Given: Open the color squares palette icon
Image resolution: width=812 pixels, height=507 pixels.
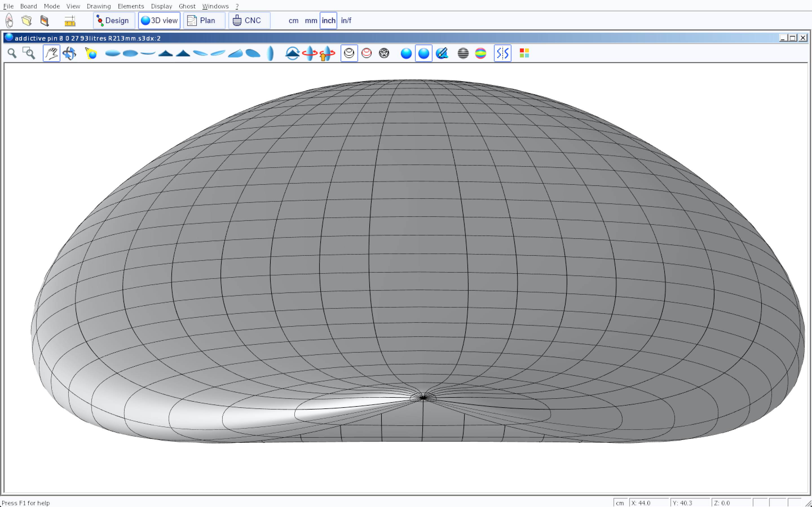Looking at the screenshot, I should 524,53.
